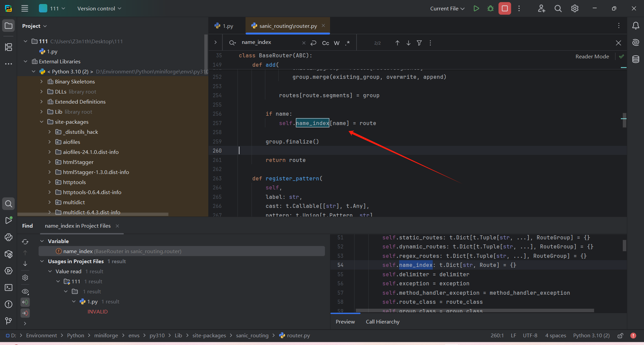
Task: Open the Terminal tool window icon
Action: (x=9, y=287)
